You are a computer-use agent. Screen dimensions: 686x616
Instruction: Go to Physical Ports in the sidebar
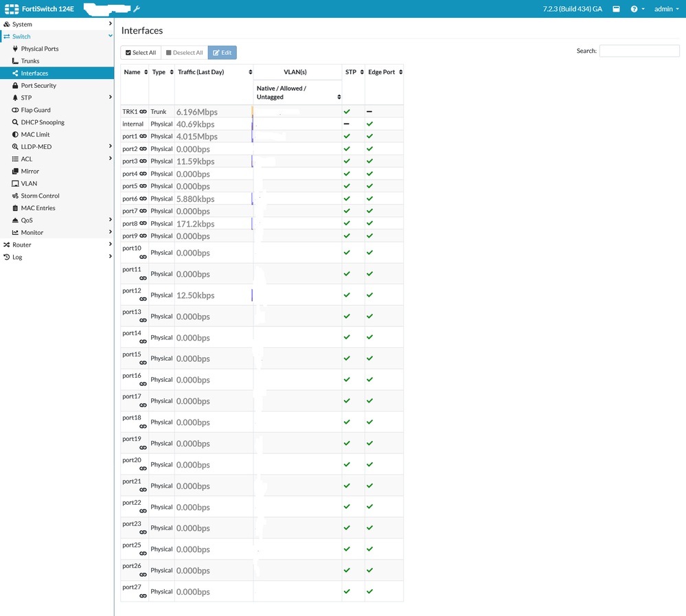40,49
